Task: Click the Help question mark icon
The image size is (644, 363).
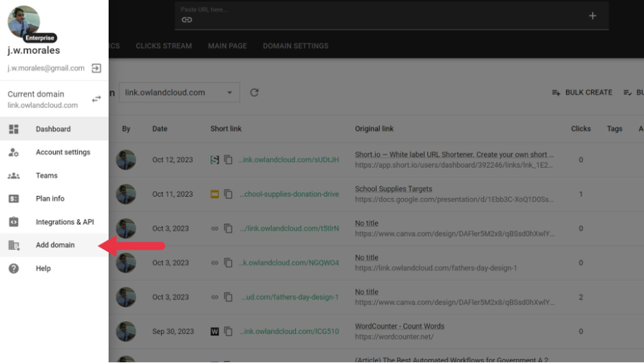Action: pos(14,269)
